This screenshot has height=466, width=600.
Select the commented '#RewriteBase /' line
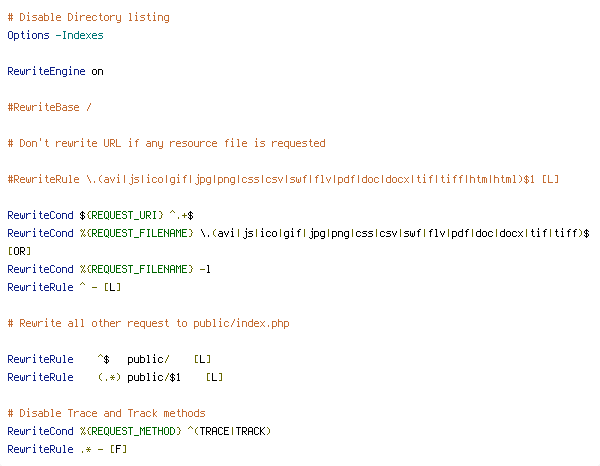tap(49, 107)
